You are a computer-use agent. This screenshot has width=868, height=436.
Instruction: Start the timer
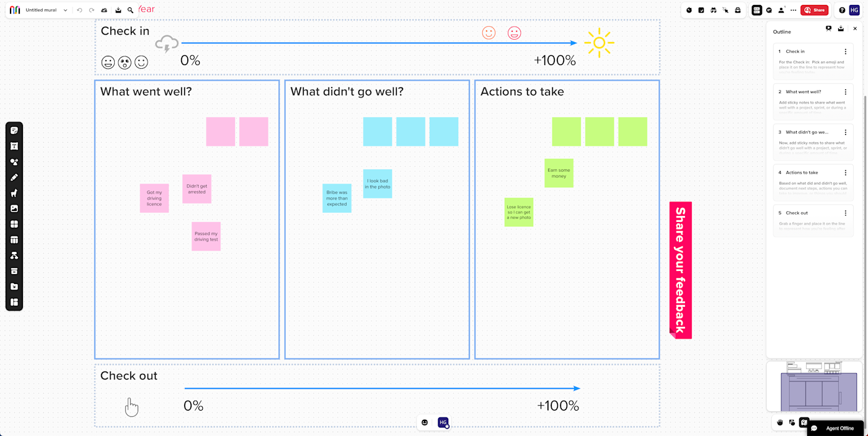[x=689, y=10]
